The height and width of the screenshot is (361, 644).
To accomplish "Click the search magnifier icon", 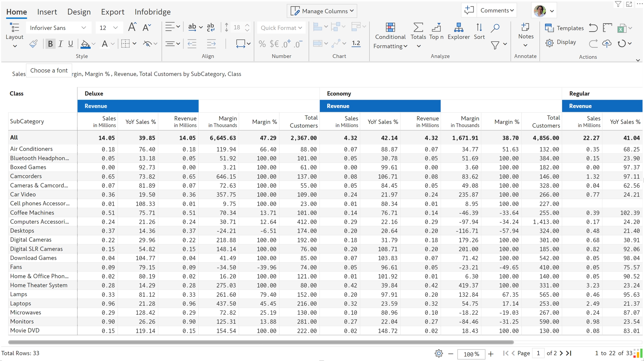I will [495, 28].
